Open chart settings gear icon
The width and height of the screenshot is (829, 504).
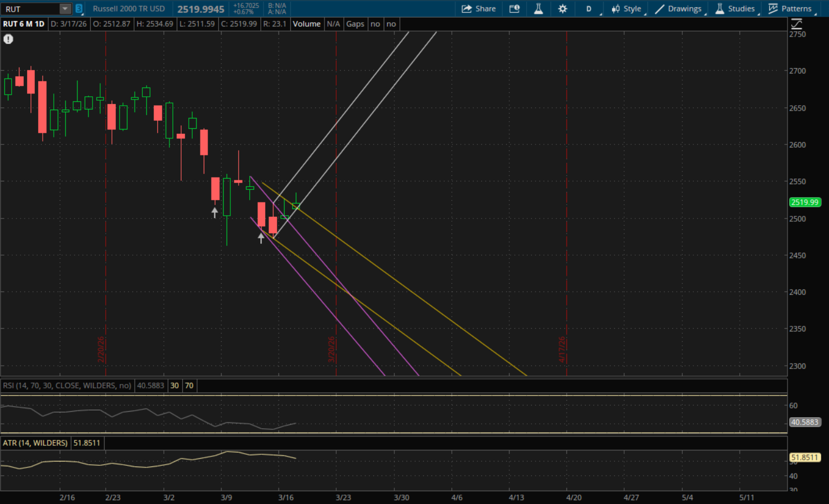click(x=563, y=9)
